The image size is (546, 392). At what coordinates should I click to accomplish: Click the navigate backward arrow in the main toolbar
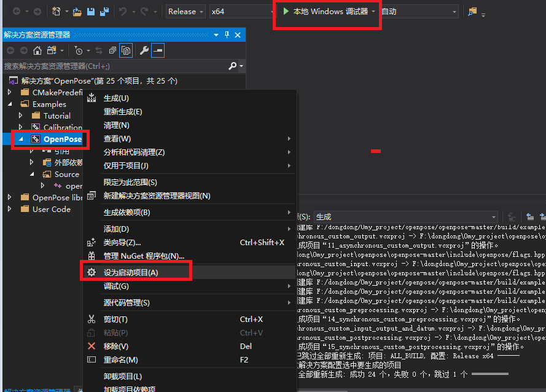coord(17,12)
